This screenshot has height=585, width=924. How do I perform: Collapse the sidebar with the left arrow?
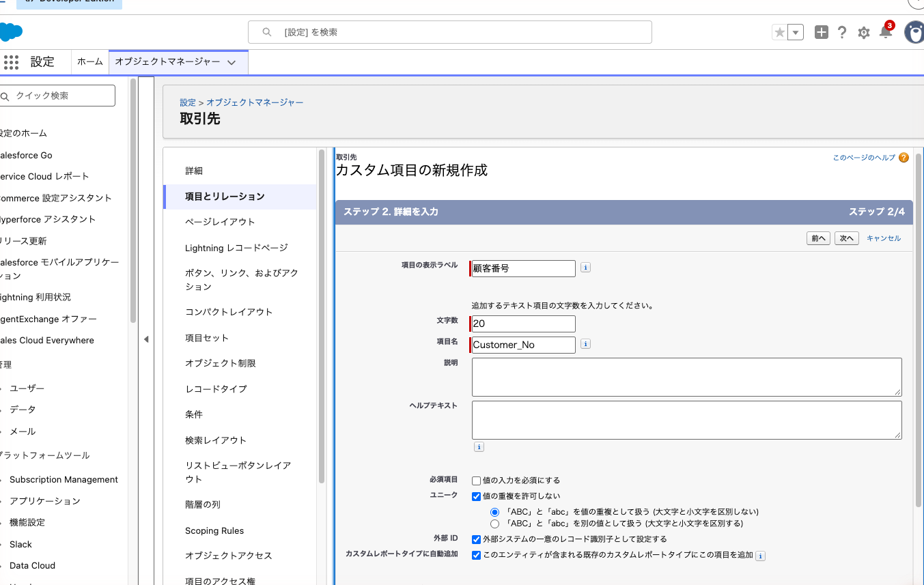pyautogui.click(x=146, y=339)
